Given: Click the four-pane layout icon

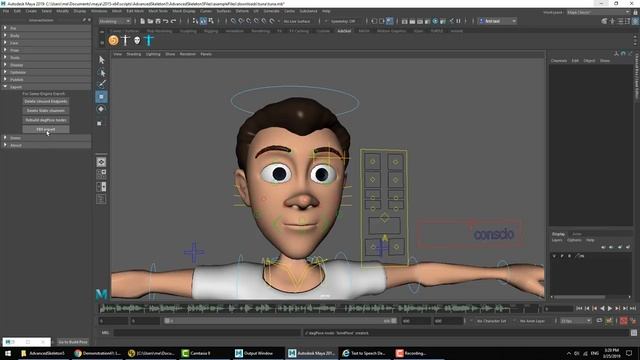Looking at the screenshot, I should click(x=101, y=174).
